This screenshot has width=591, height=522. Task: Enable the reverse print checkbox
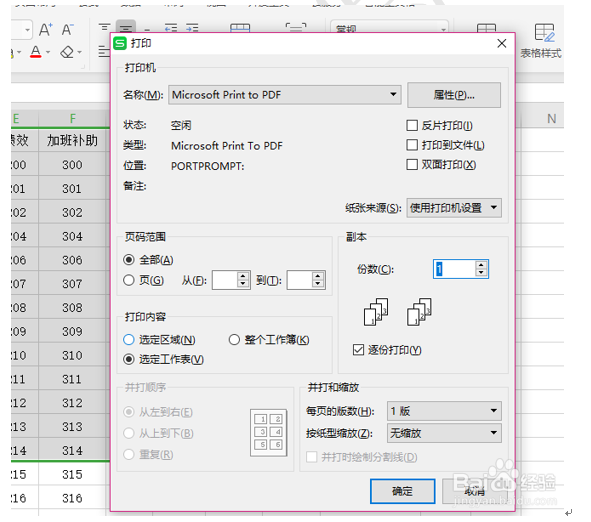pyautogui.click(x=412, y=125)
